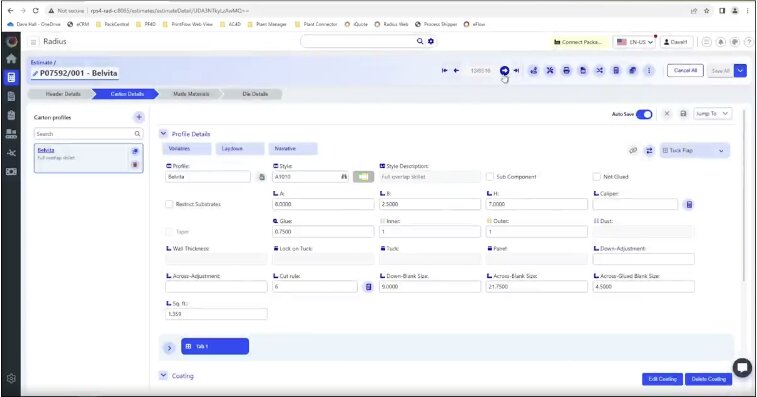Click the Edit Coating button
The image size is (757, 397).
pyautogui.click(x=662, y=379)
